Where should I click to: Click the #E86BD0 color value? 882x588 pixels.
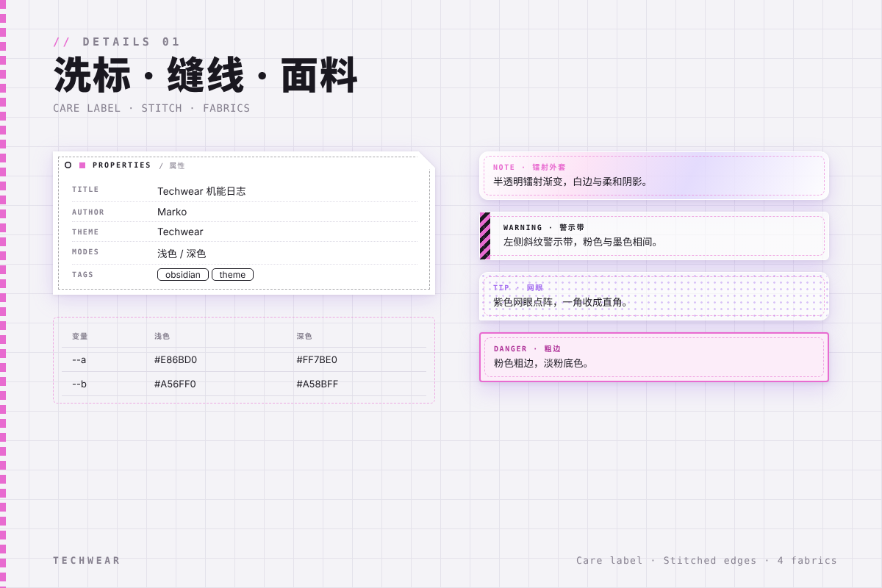click(176, 360)
